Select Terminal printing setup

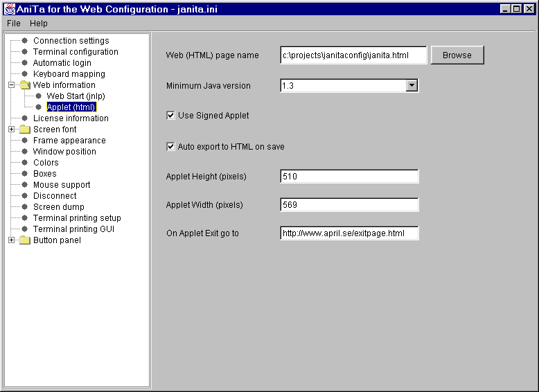pyautogui.click(x=77, y=217)
